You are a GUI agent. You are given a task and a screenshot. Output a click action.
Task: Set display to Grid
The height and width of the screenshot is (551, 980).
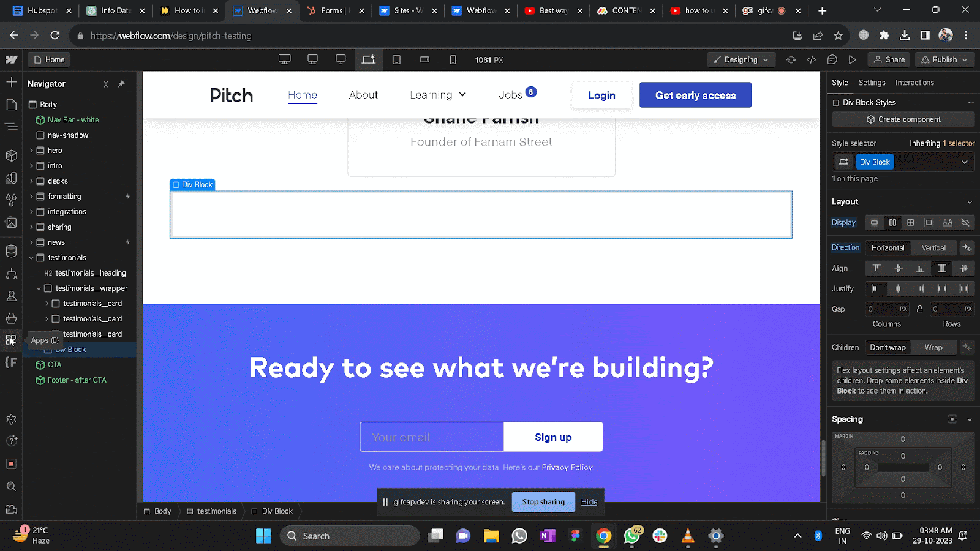click(x=911, y=222)
